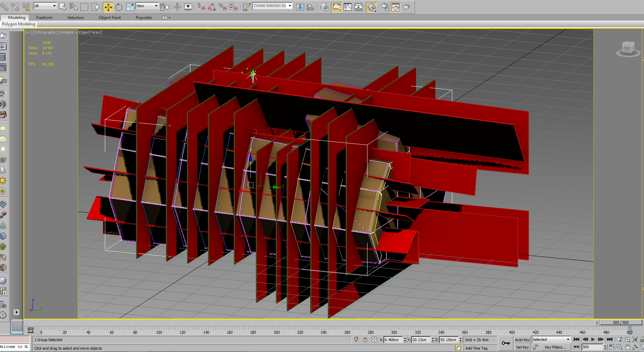Activate the Select and Rotate tool
This screenshot has width=644, height=352.
click(x=119, y=7)
